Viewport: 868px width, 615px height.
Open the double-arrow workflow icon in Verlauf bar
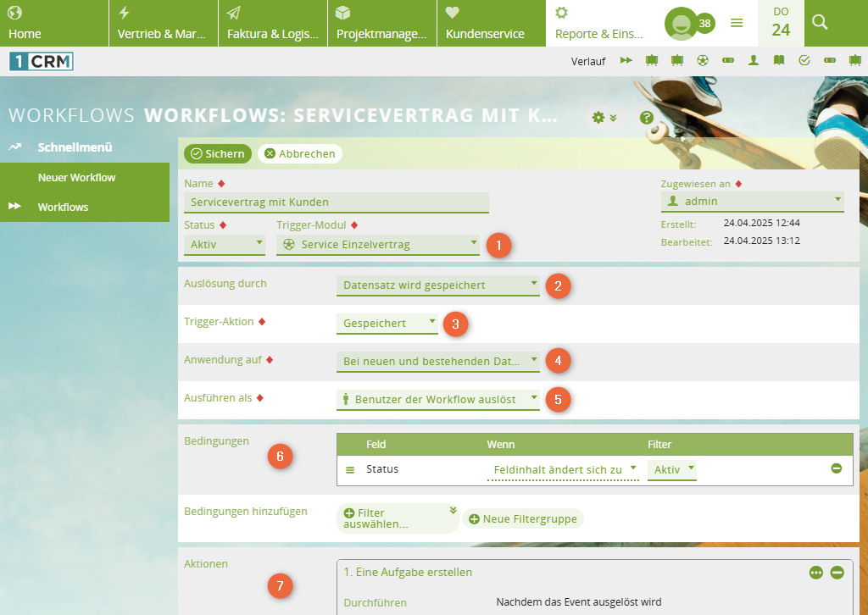point(626,60)
